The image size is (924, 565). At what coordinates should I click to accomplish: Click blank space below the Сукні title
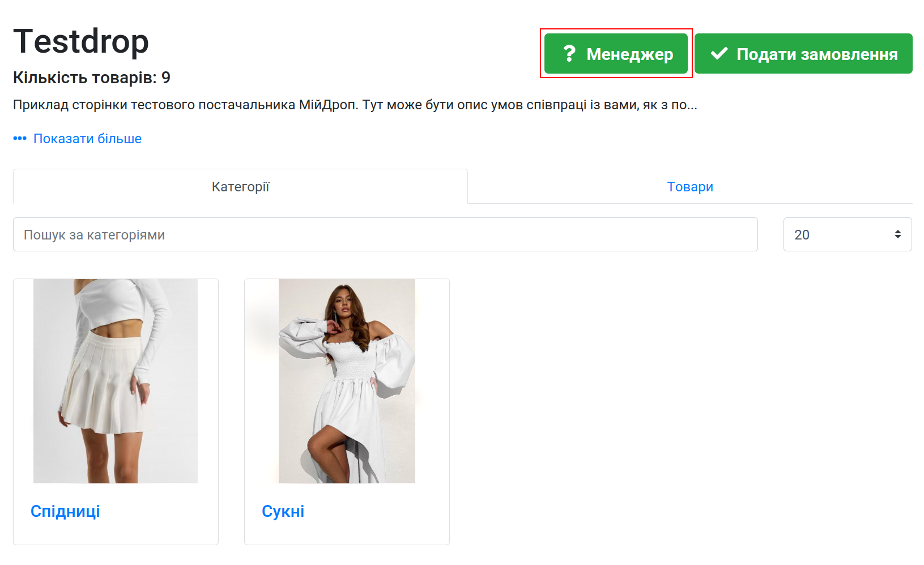point(347,533)
